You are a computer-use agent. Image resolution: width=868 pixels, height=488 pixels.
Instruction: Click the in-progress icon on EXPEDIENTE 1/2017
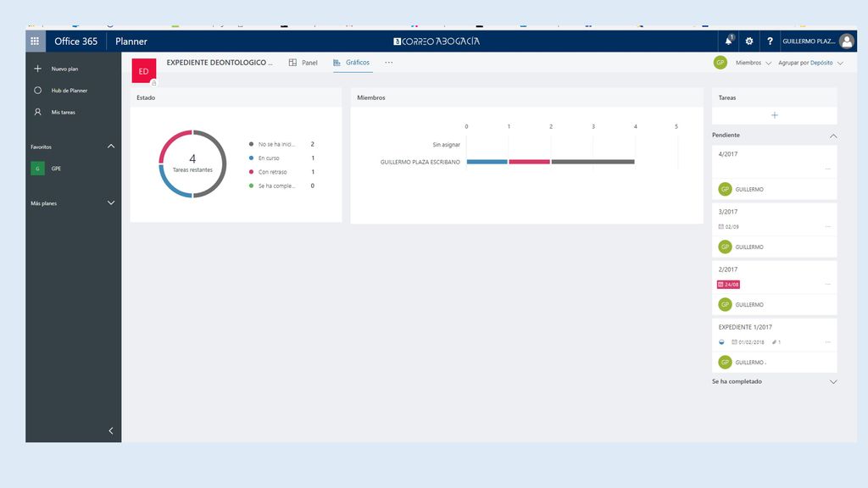pos(721,342)
